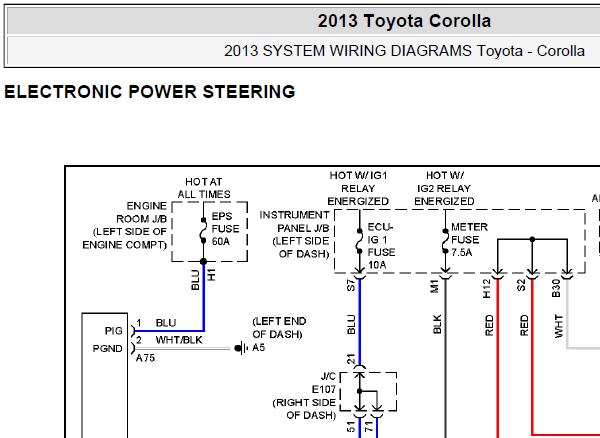Click the "PGND" terminal label
The image size is (600, 438).
[108, 348]
